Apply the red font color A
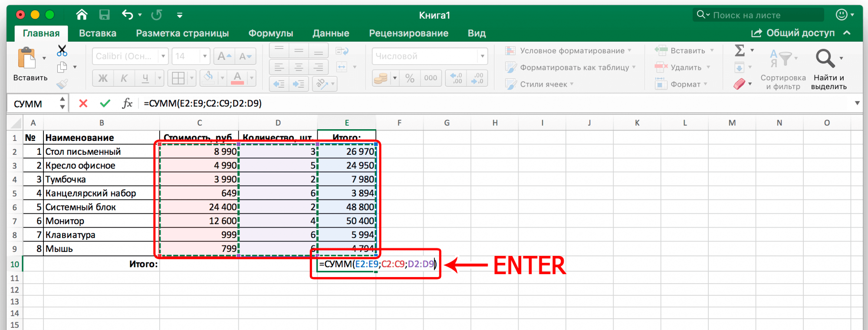Viewport: 868px width, 330px height. pos(237,78)
